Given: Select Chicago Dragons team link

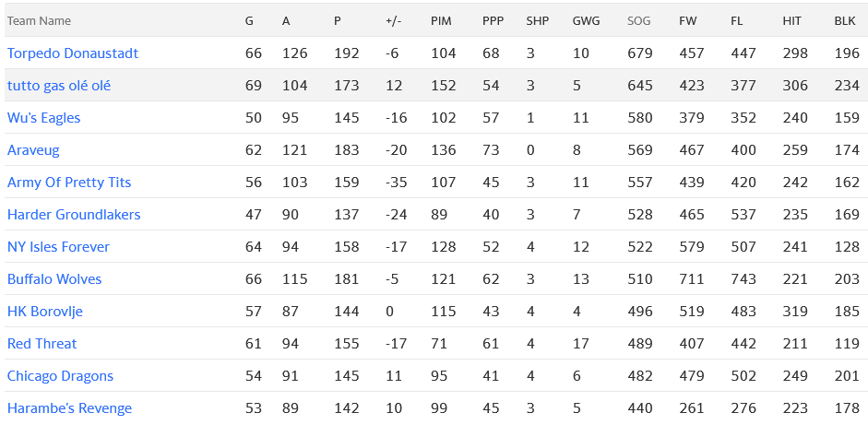Looking at the screenshot, I should pos(60,376).
